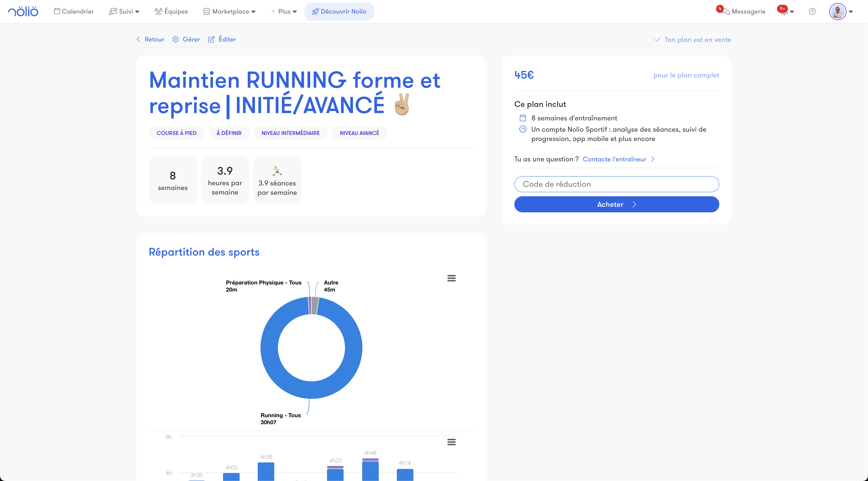This screenshot has width=868, height=481.
Task: Open Messagerie via the chat icon
Action: (x=727, y=11)
